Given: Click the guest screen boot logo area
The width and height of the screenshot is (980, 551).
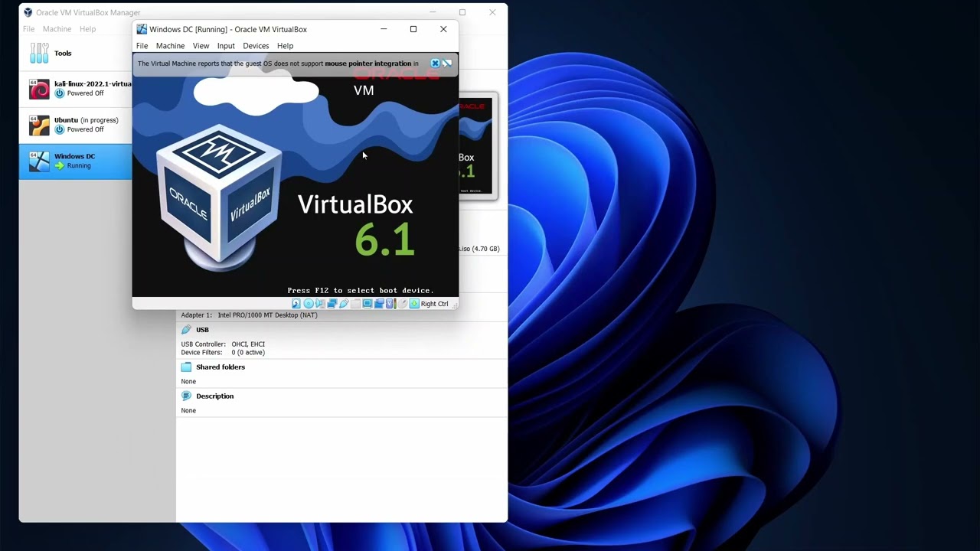Looking at the screenshot, I should click(296, 176).
